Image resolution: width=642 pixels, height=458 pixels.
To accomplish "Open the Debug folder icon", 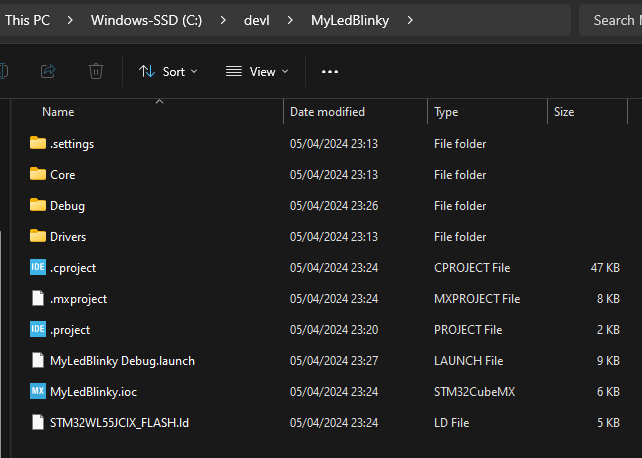I will coord(38,206).
